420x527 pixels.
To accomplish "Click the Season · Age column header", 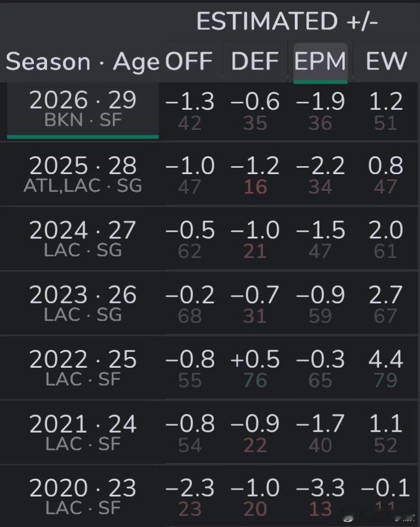I will pos(83,61).
